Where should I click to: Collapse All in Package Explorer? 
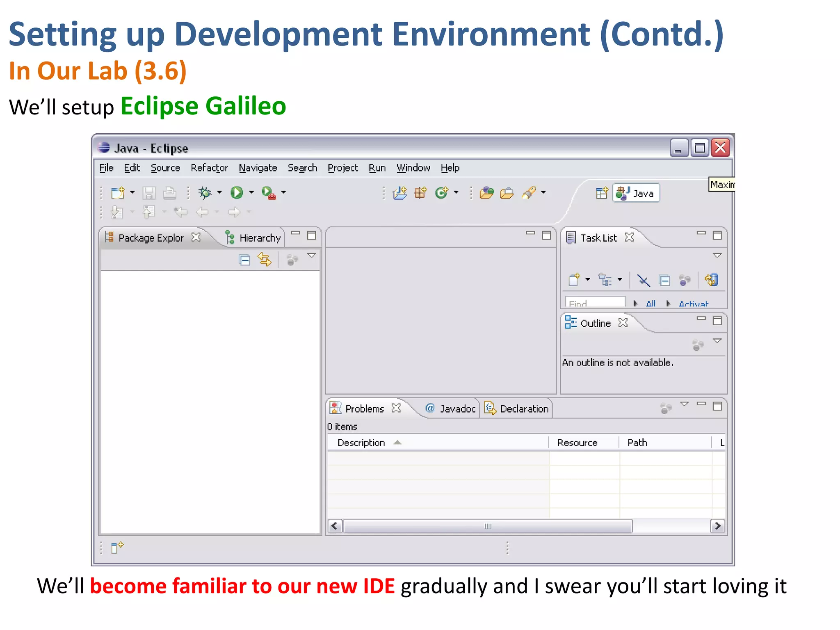click(244, 260)
